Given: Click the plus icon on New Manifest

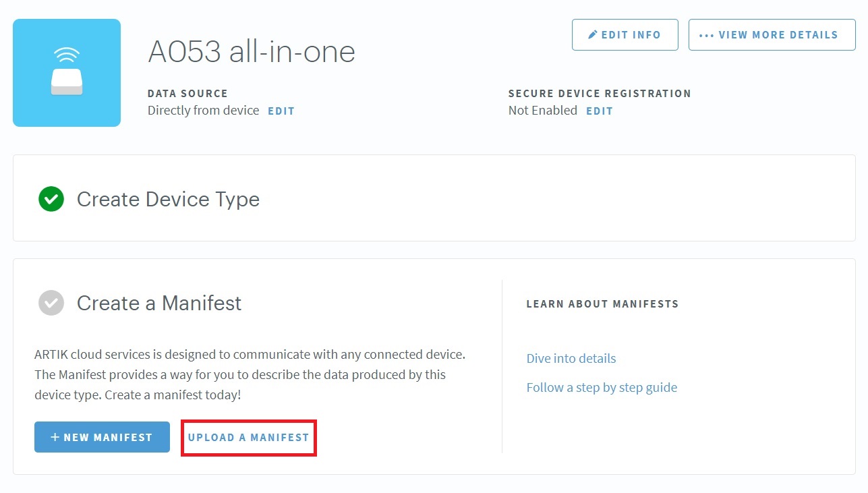Looking at the screenshot, I should [55, 437].
